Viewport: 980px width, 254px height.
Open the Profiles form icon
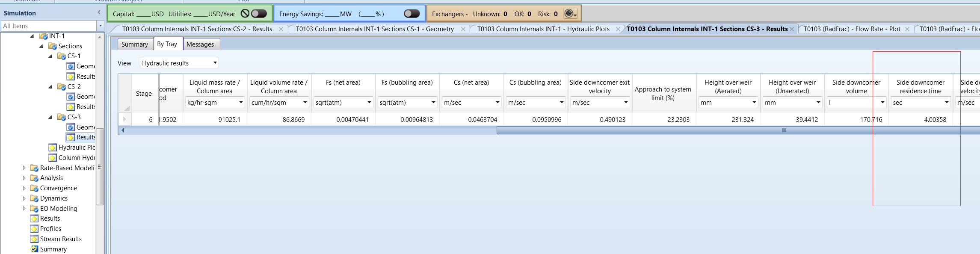[x=34, y=229]
